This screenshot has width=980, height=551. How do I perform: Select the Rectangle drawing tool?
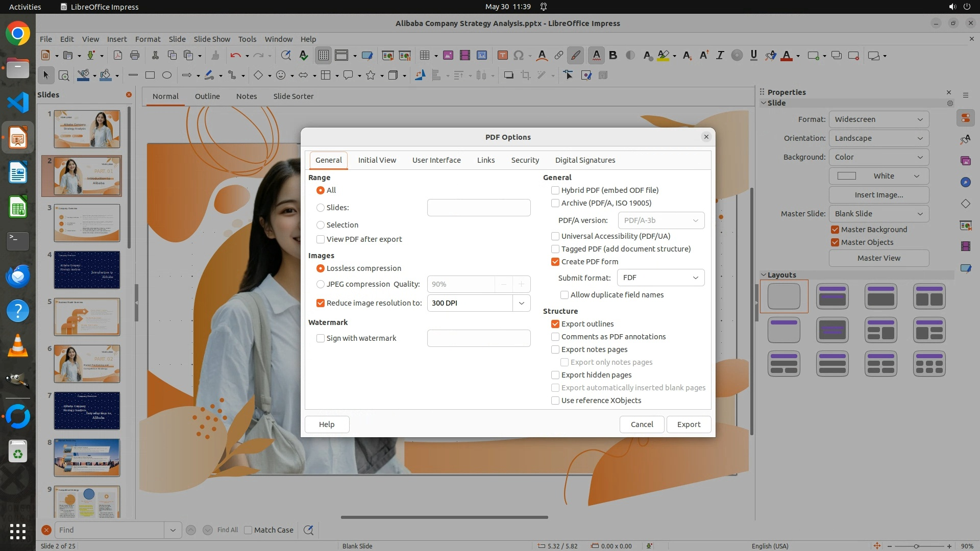pos(150,76)
